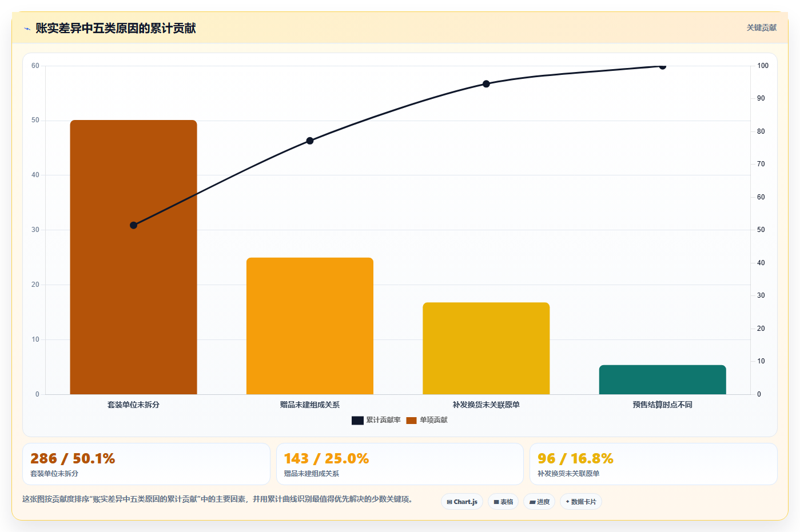Click the chart title 账实差异中五类原因的累计贡献

[x=116, y=28]
